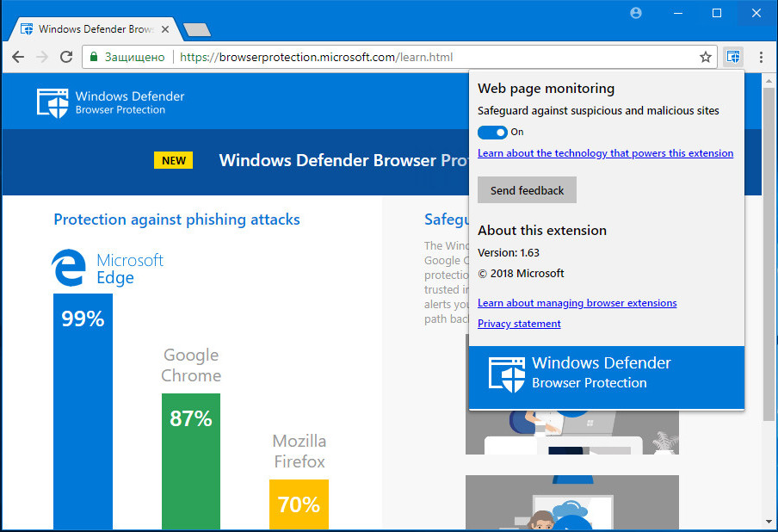Screen dimensions: 778x532
Task: Click the 'About this extension' heading
Action: (542, 230)
